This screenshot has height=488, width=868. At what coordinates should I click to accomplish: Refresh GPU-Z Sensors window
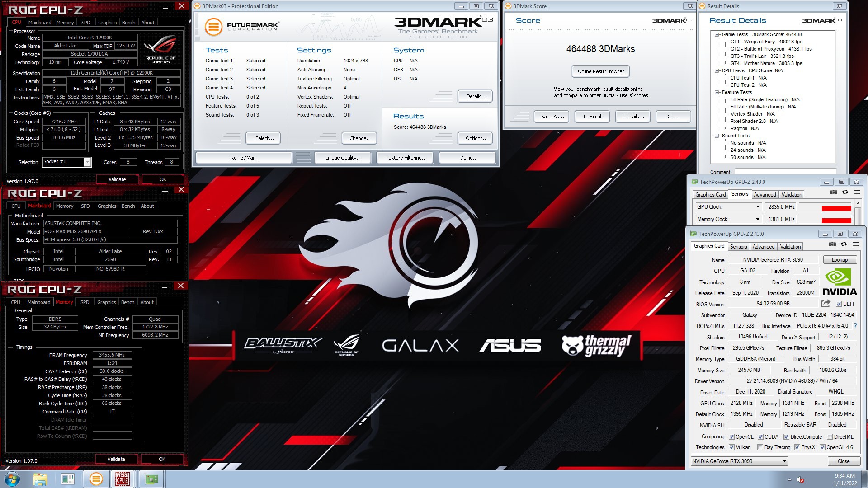click(845, 192)
